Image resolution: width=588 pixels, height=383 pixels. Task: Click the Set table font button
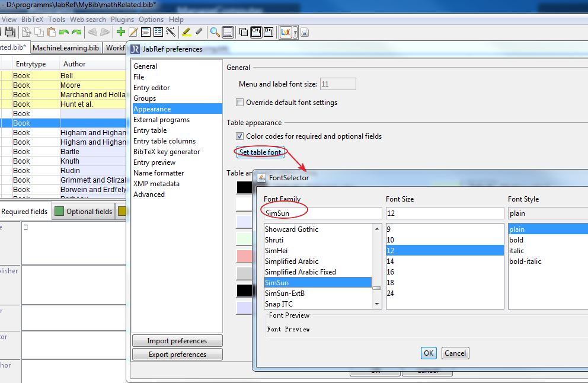(x=260, y=152)
